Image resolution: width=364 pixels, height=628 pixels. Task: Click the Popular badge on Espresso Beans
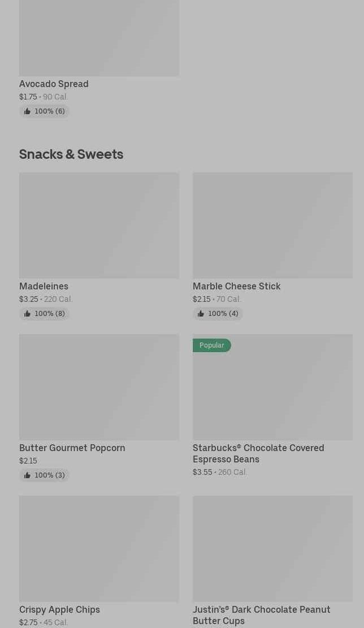tap(211, 345)
